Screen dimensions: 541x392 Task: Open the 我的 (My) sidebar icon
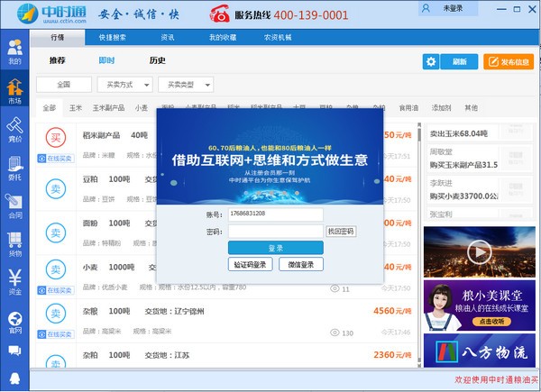14,53
